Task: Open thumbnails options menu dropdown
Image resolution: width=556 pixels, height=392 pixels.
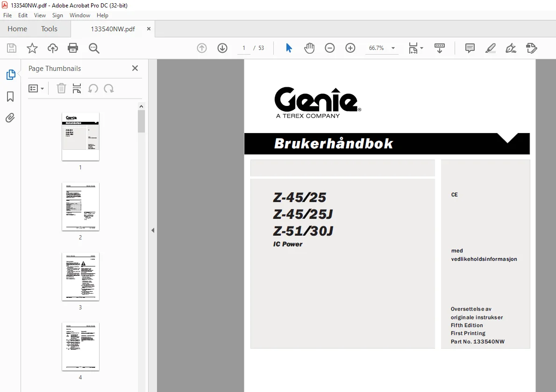Action: (x=36, y=89)
